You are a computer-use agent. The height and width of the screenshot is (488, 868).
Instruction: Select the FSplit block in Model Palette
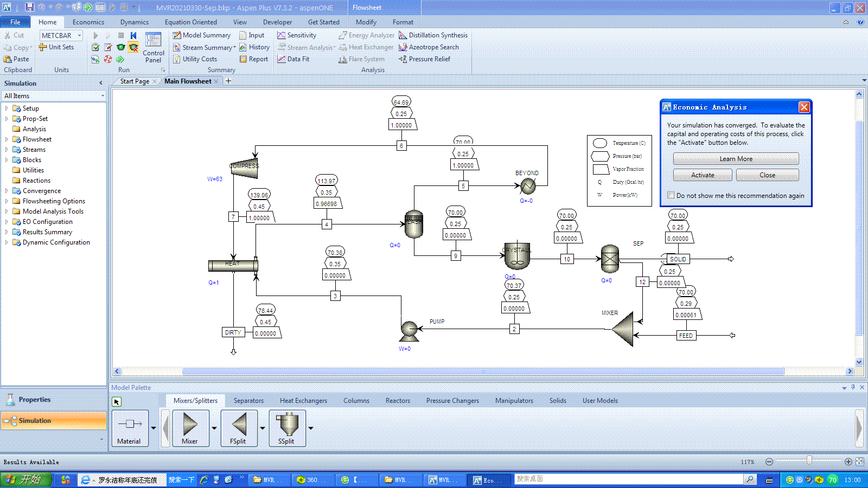tap(238, 428)
